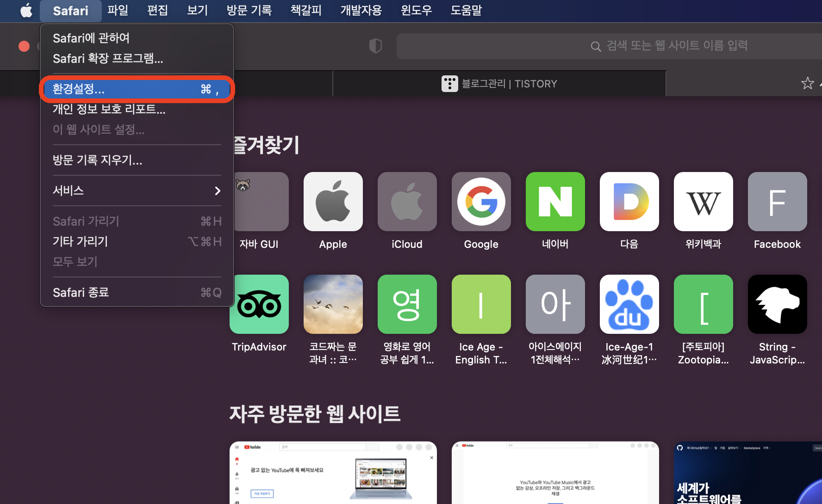Choose Safari 종료 menu item
Image resolution: width=822 pixels, height=504 pixels.
(x=137, y=292)
